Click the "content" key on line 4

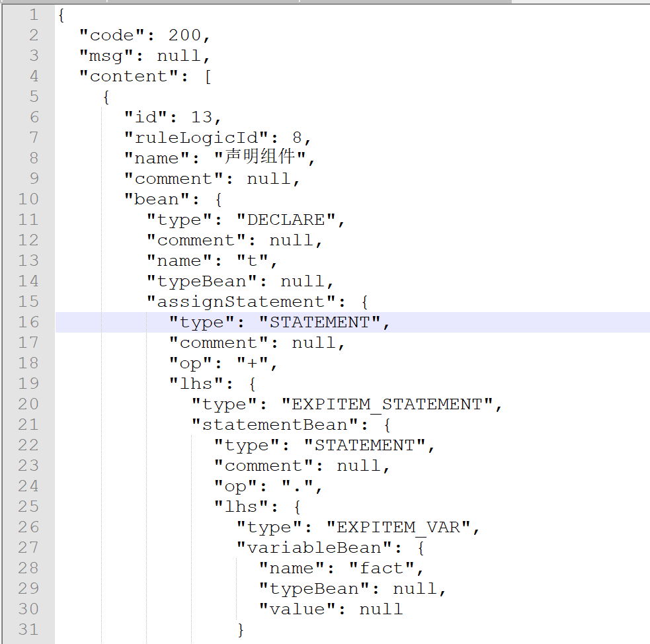[x=128, y=76]
